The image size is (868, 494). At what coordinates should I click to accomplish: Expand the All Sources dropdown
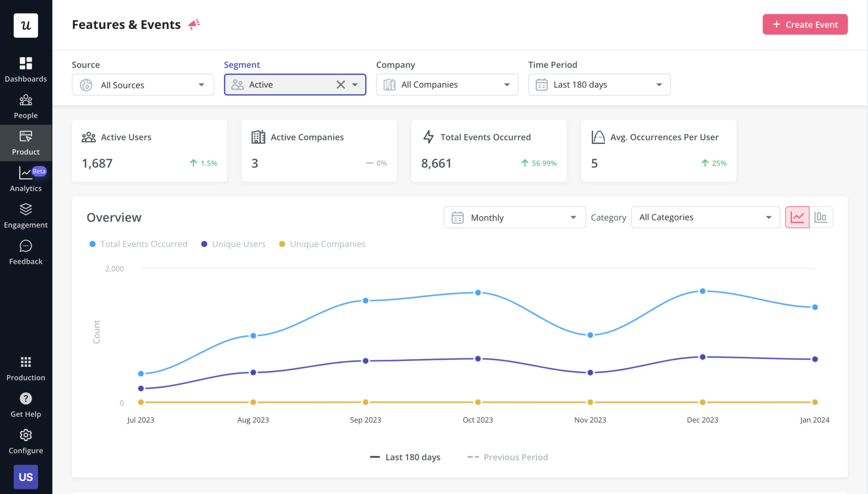point(143,85)
